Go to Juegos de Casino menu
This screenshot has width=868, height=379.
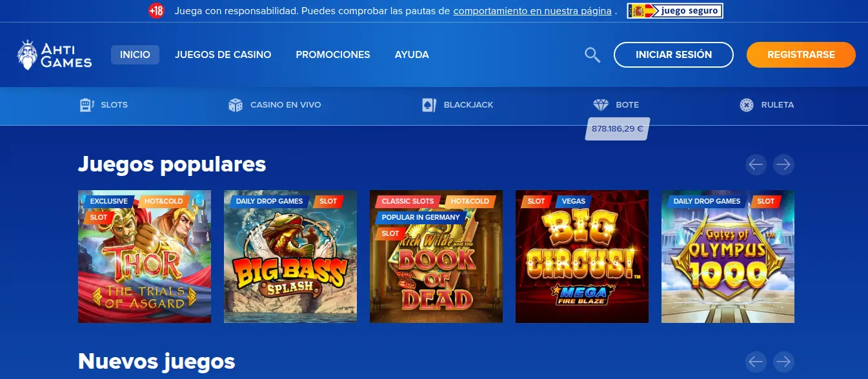(x=223, y=55)
